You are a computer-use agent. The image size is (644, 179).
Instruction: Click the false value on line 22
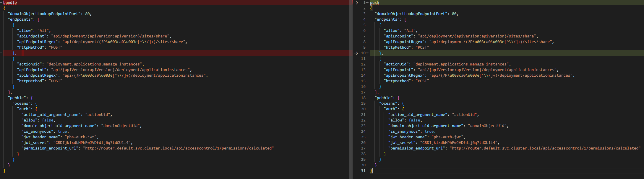tap(414, 120)
